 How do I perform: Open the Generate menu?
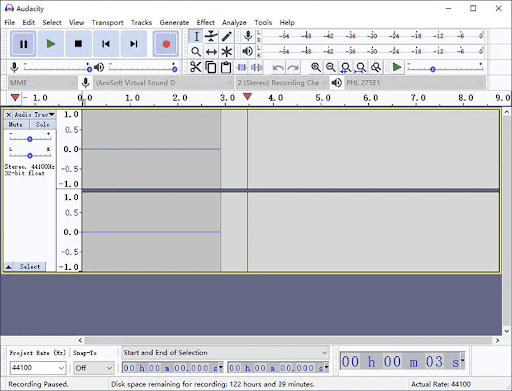pos(174,22)
